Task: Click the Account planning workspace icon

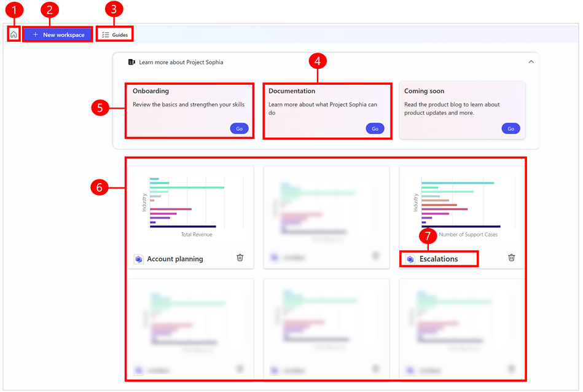Action: 139,259
